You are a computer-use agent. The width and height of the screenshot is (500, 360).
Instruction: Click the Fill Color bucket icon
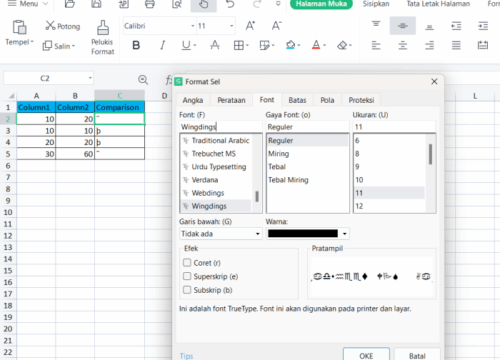tap(290, 45)
